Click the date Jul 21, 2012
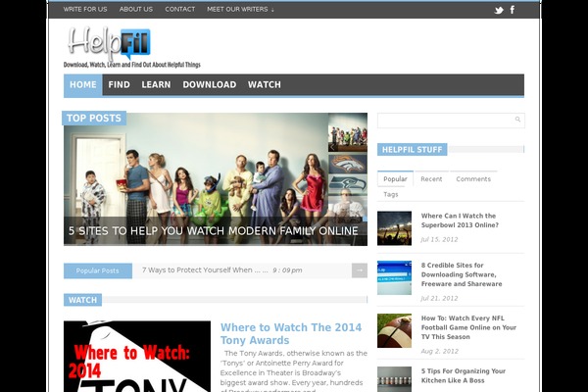Viewport: 588px width, 392px height. (439, 298)
